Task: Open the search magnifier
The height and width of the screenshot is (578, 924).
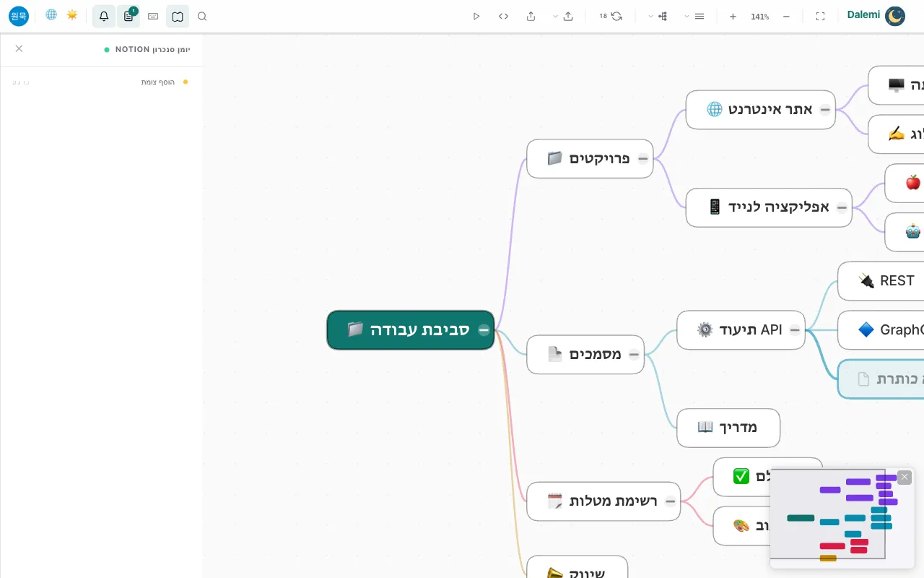Action: (202, 16)
